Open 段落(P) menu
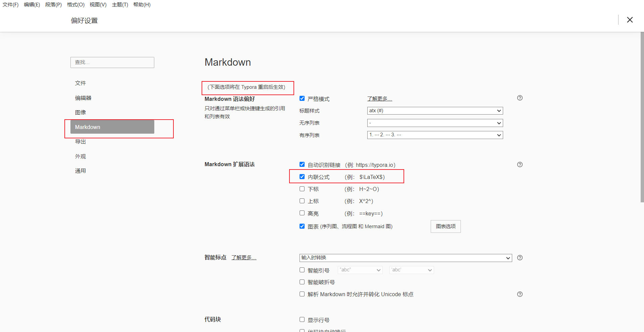 [53, 5]
